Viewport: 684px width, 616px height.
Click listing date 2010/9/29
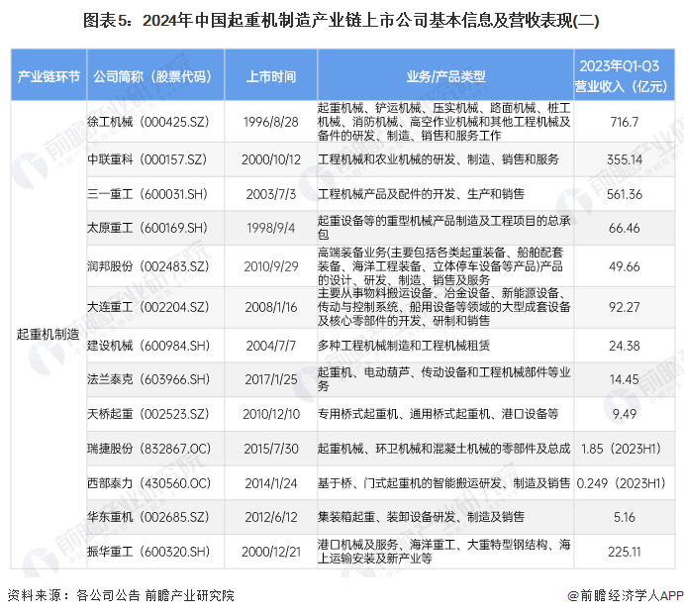[x=271, y=266]
